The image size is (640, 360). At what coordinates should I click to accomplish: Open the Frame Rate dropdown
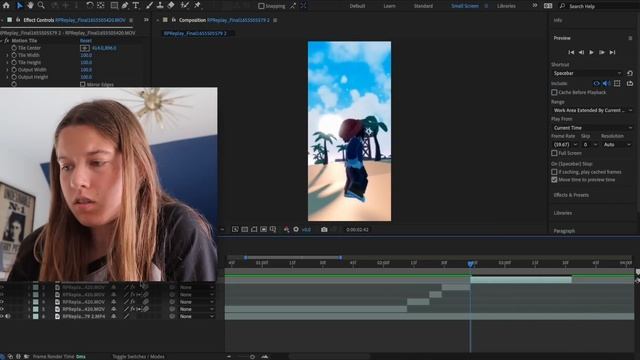coord(565,144)
